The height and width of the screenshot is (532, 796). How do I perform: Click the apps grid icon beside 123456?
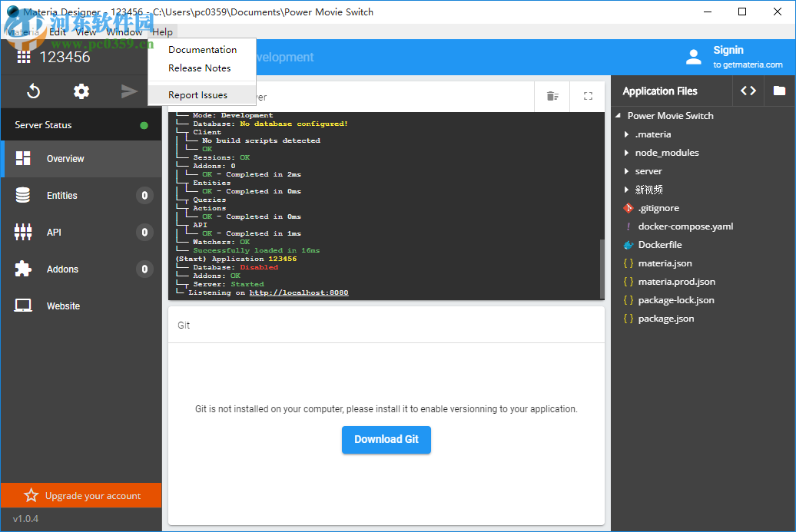(23, 58)
